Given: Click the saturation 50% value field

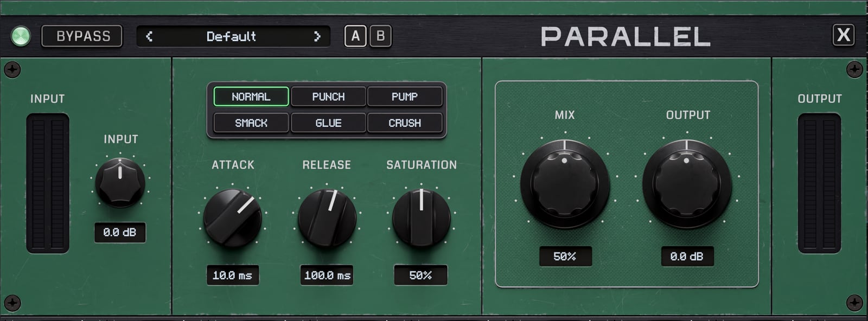Looking at the screenshot, I should click(421, 275).
